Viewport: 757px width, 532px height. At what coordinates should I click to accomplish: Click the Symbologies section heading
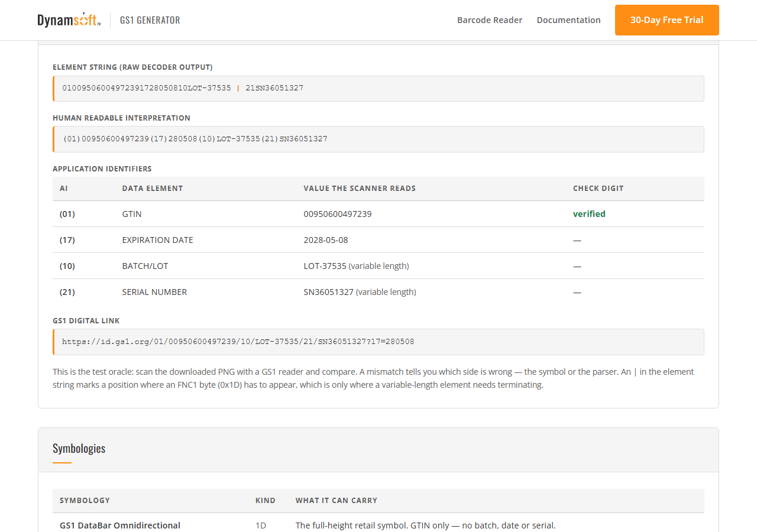coord(79,448)
